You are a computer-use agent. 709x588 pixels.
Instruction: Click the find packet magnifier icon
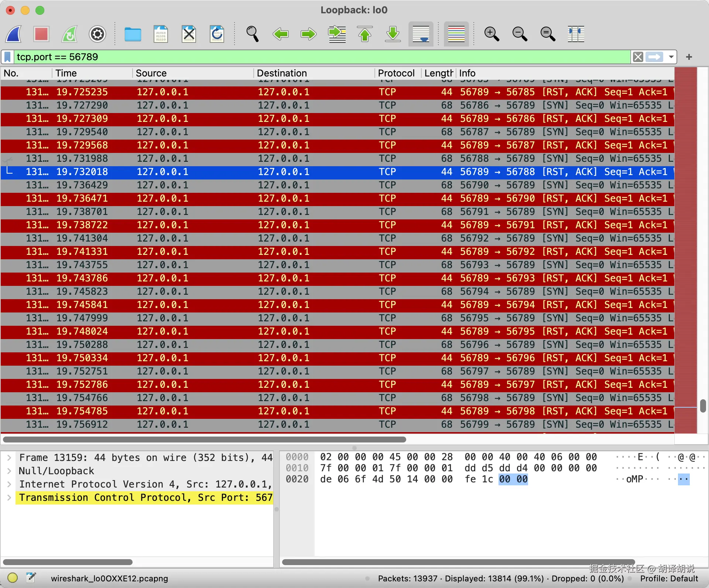click(252, 34)
